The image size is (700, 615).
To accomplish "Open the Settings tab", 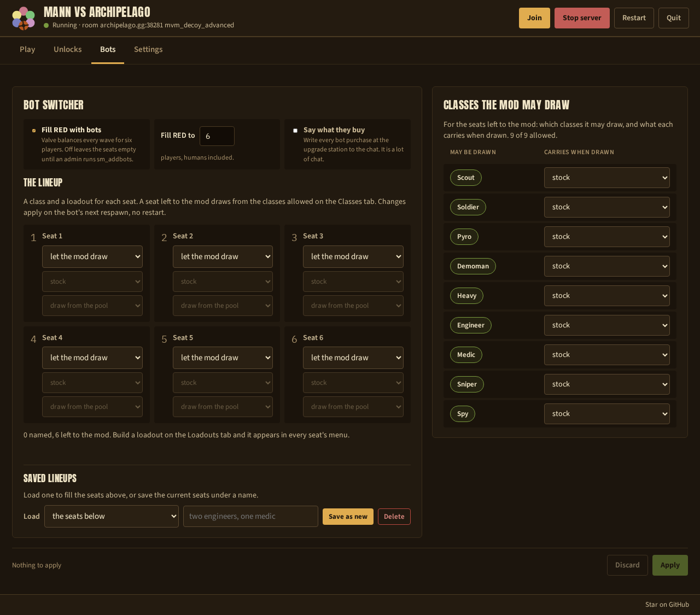I will click(148, 50).
